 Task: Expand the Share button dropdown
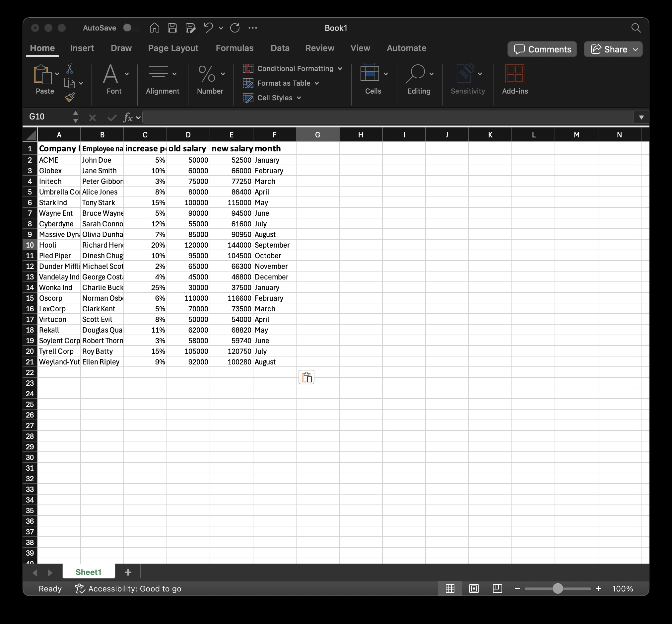[x=636, y=49]
